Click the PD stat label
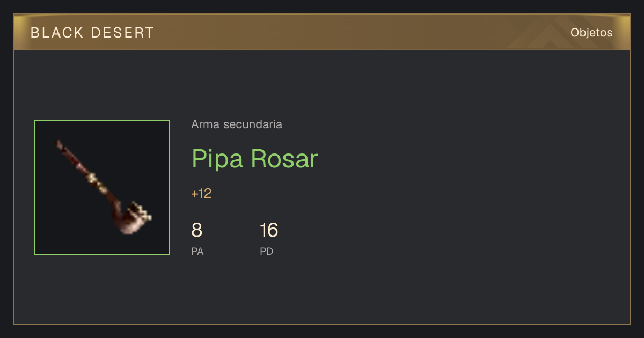Screen dimensions: 644x338 coord(267,251)
